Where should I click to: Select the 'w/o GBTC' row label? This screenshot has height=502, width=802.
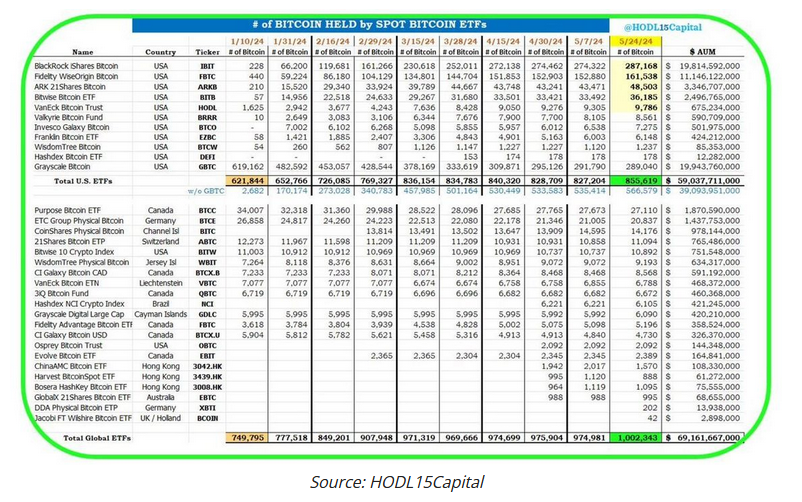point(206,191)
